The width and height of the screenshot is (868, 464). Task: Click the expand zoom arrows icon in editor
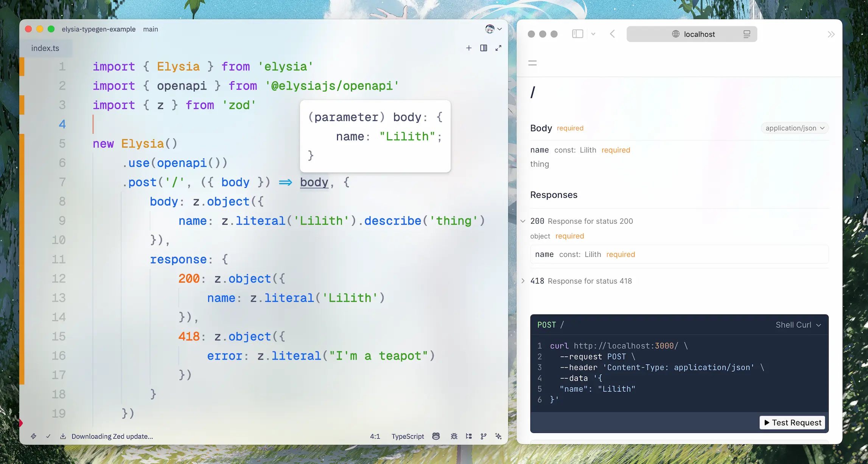498,48
